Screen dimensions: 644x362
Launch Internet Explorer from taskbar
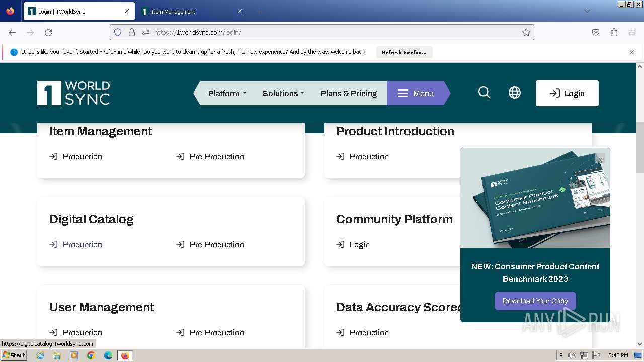click(40, 355)
